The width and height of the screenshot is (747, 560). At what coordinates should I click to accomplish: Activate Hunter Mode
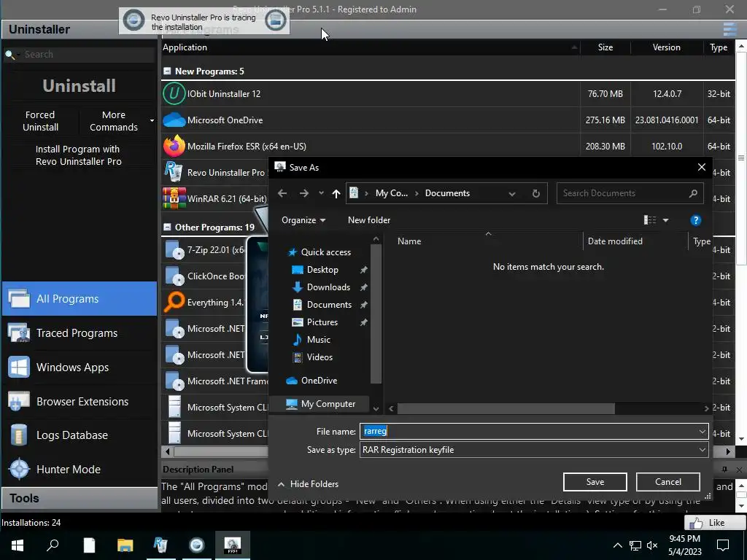pos(80,469)
